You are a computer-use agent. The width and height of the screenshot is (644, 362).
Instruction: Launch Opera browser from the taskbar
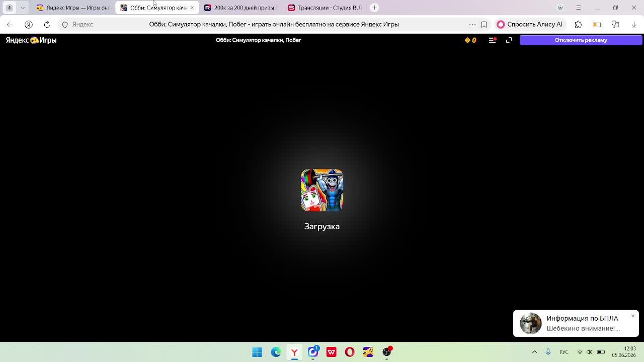tap(350, 352)
